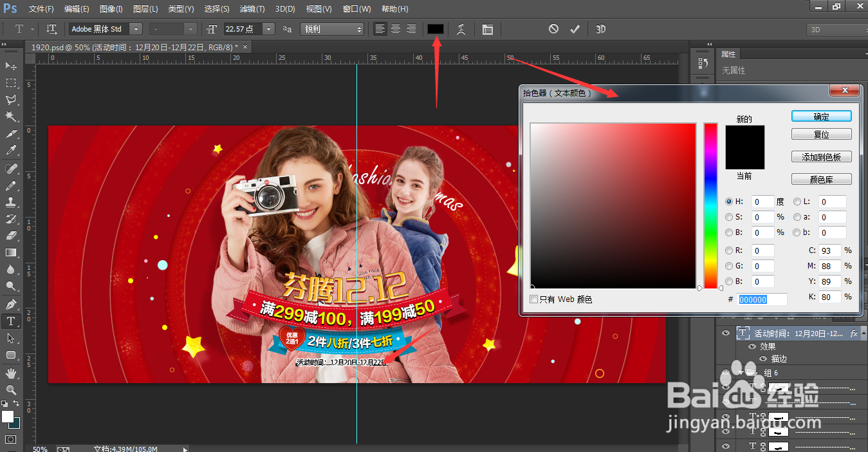Collapse the 组 6 layer group
This screenshot has width=868, height=452.
[741, 373]
